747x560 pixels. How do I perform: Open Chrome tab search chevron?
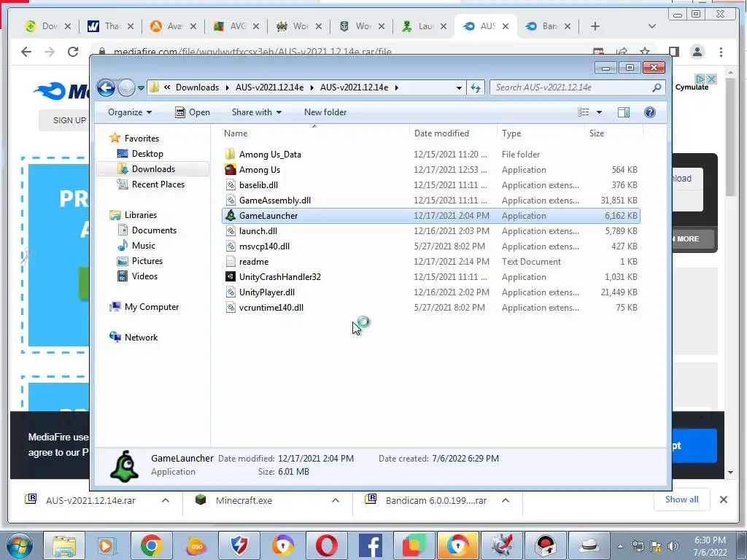coord(652,26)
